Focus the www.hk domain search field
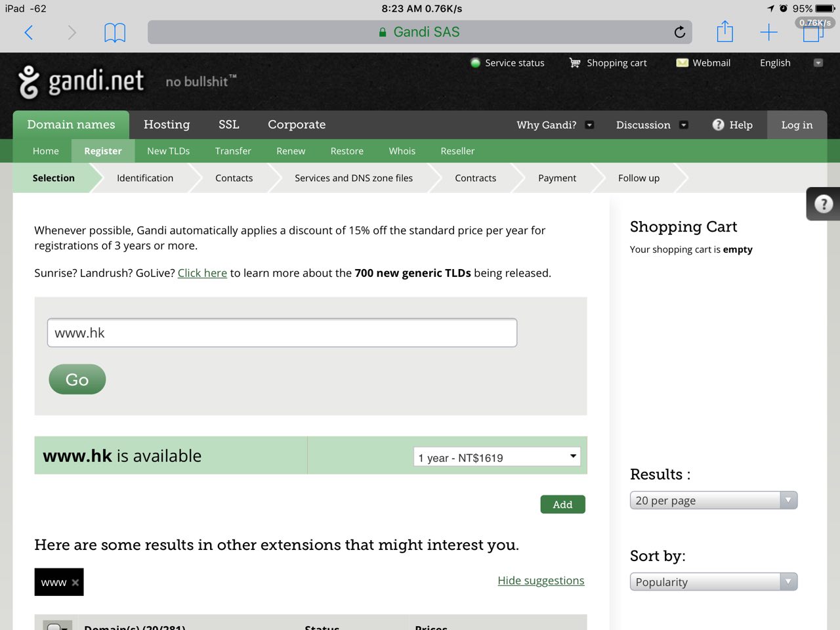This screenshot has width=840, height=630. pos(282,333)
